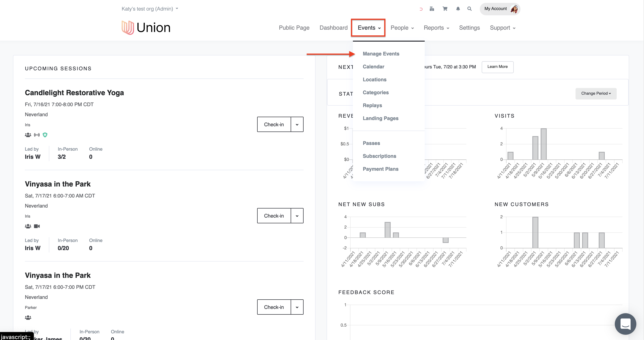644x340 pixels.
Task: Click the Union logo
Action: (146, 27)
